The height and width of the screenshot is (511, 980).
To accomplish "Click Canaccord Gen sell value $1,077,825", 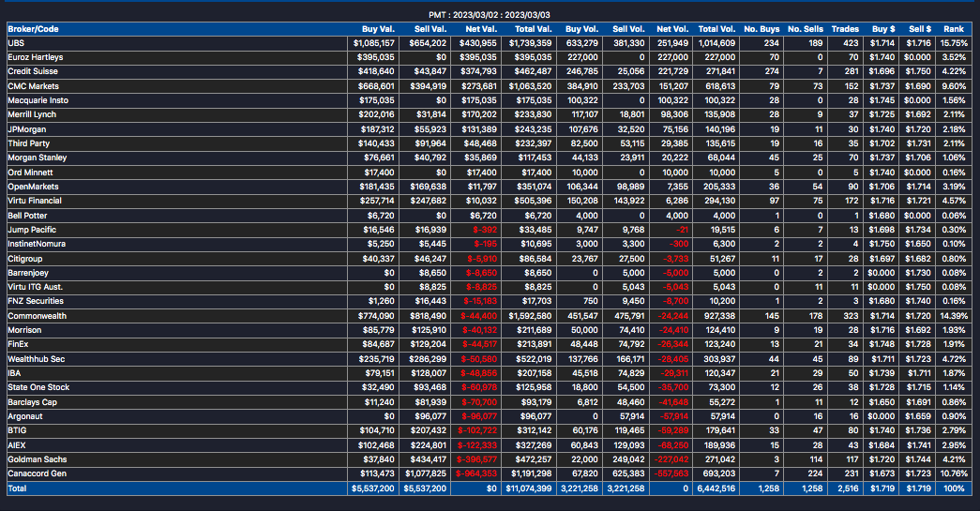I will pyautogui.click(x=426, y=473).
